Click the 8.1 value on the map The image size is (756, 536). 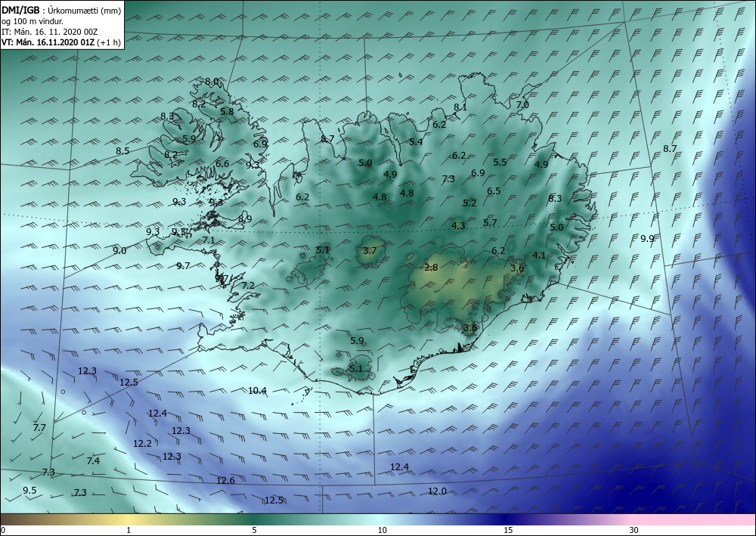(x=460, y=107)
